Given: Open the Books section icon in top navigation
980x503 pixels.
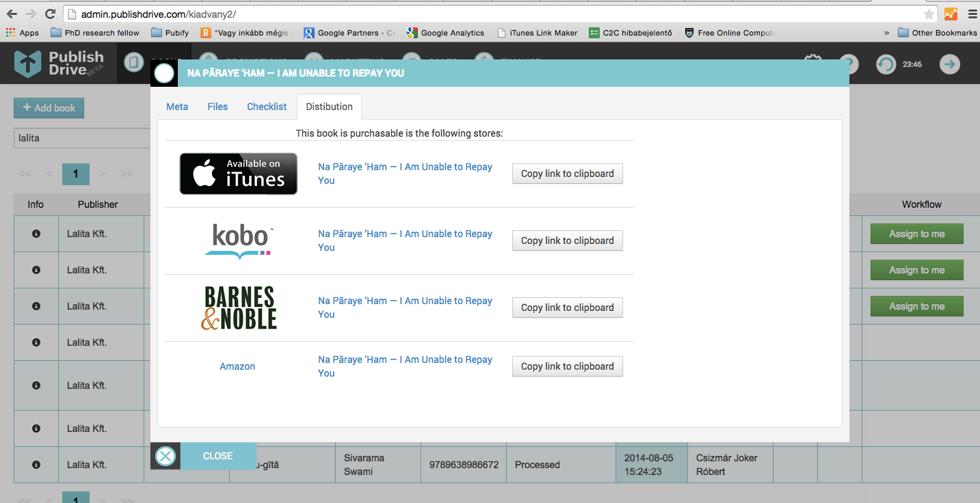Looking at the screenshot, I should pyautogui.click(x=133, y=63).
